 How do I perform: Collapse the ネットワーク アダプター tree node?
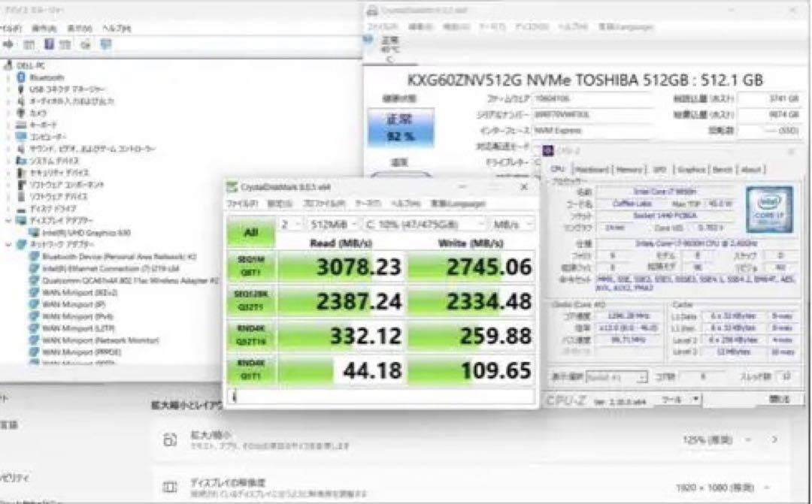(8, 244)
